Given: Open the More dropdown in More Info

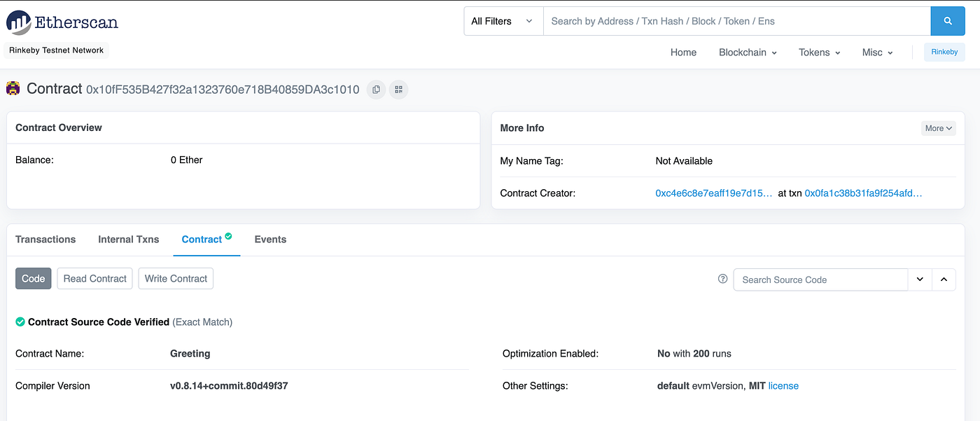Looking at the screenshot, I should (939, 128).
